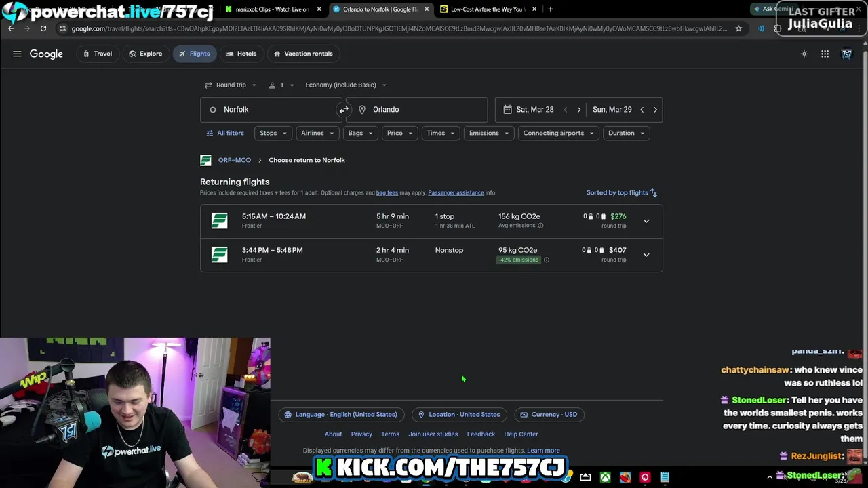Open the bag fees link

387,193
